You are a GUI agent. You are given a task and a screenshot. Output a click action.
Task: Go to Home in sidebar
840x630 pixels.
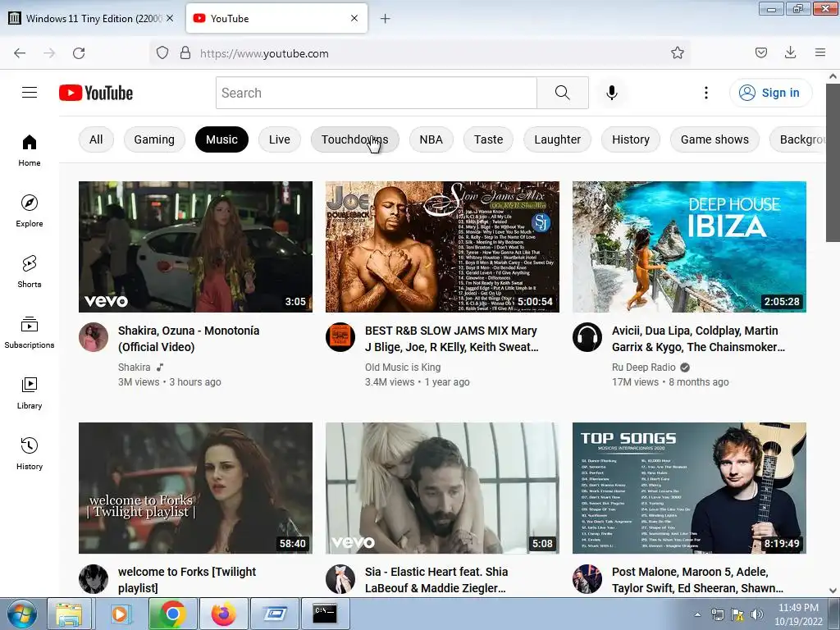[30, 151]
